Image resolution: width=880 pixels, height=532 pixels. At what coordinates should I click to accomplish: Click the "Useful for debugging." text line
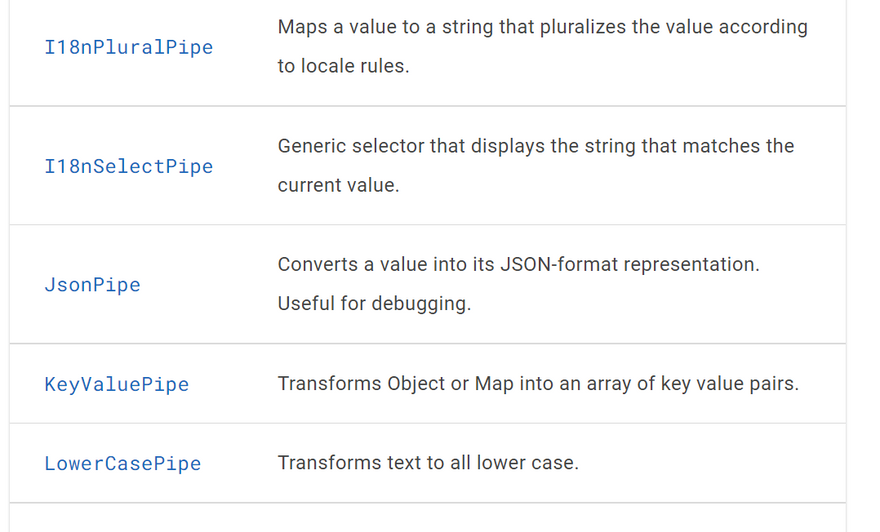[x=374, y=304]
